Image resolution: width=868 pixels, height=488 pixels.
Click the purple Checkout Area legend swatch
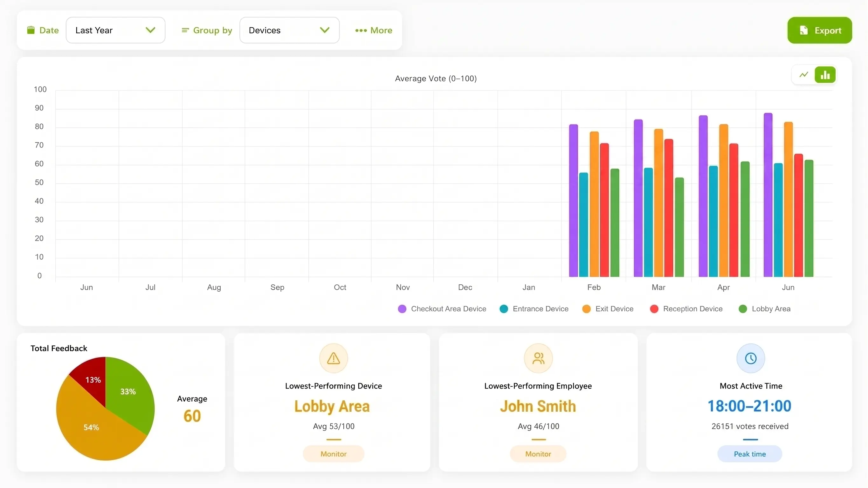[x=402, y=309]
